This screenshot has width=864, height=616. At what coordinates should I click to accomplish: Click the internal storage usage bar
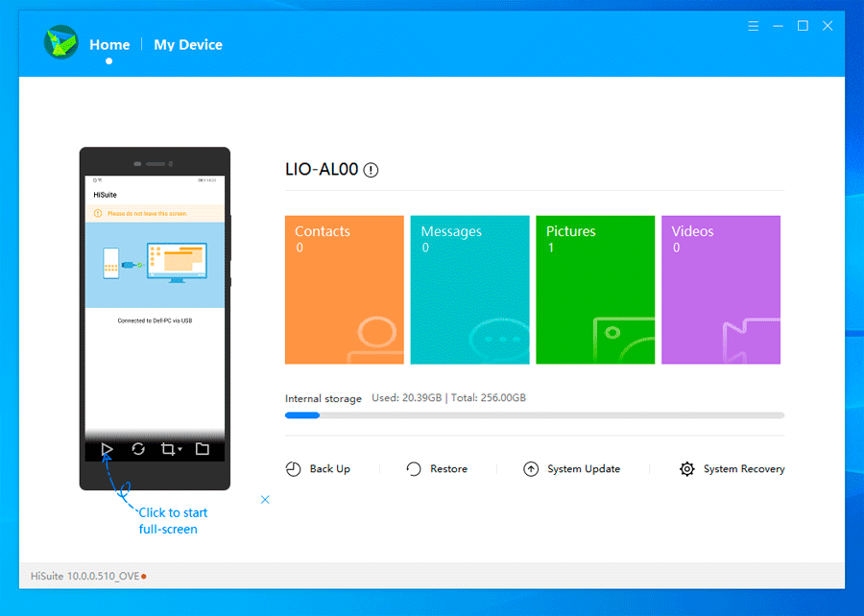click(535, 415)
